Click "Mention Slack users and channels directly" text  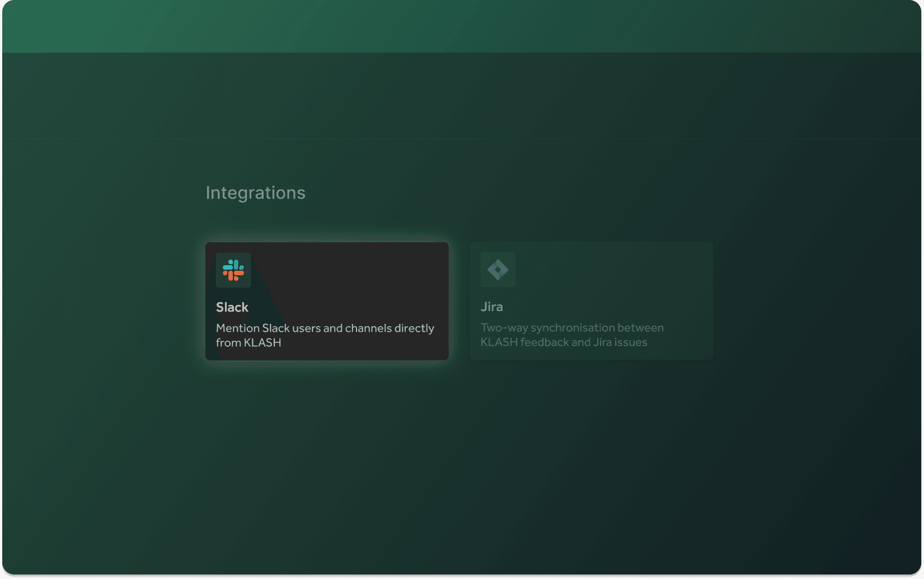coord(325,328)
